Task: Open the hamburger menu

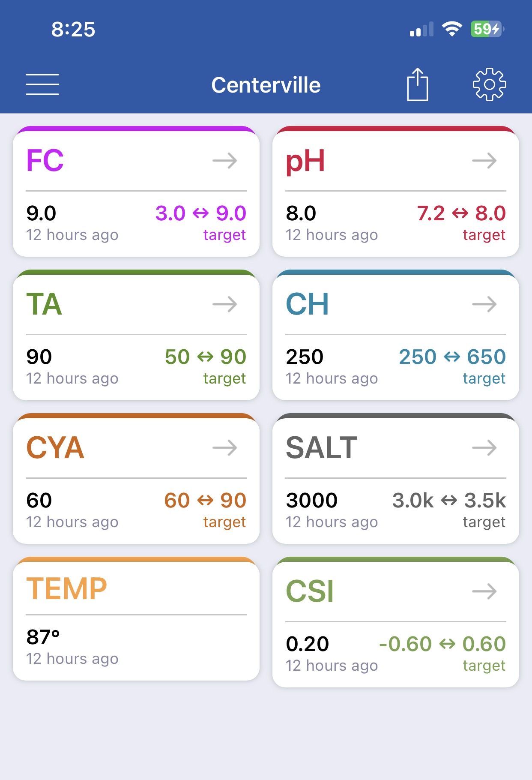Action: tap(42, 84)
